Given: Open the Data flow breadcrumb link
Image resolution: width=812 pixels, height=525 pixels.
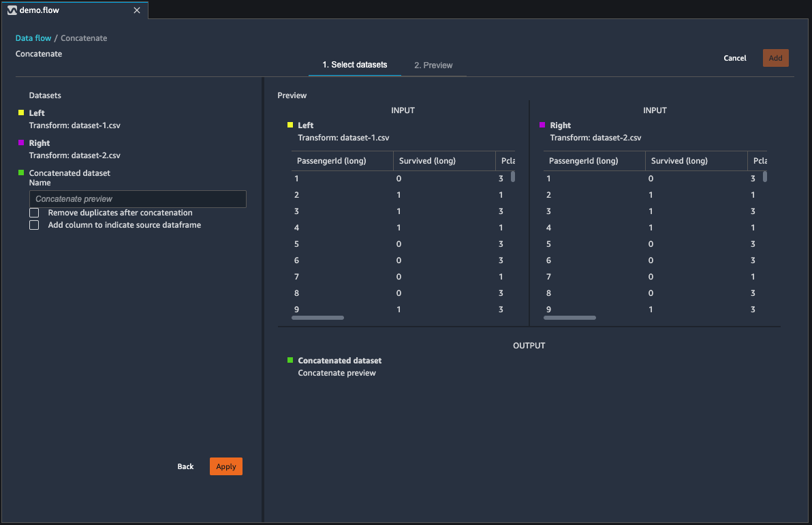Looking at the screenshot, I should point(33,38).
